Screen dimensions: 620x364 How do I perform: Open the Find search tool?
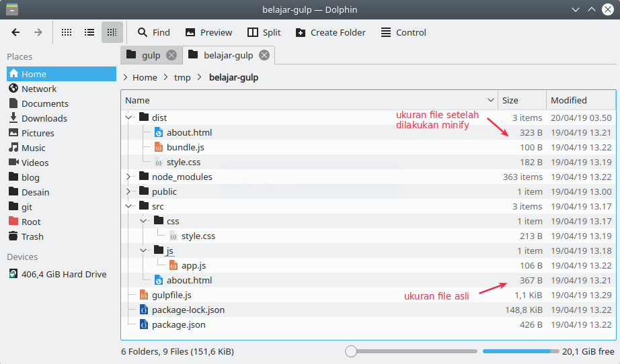tap(153, 32)
